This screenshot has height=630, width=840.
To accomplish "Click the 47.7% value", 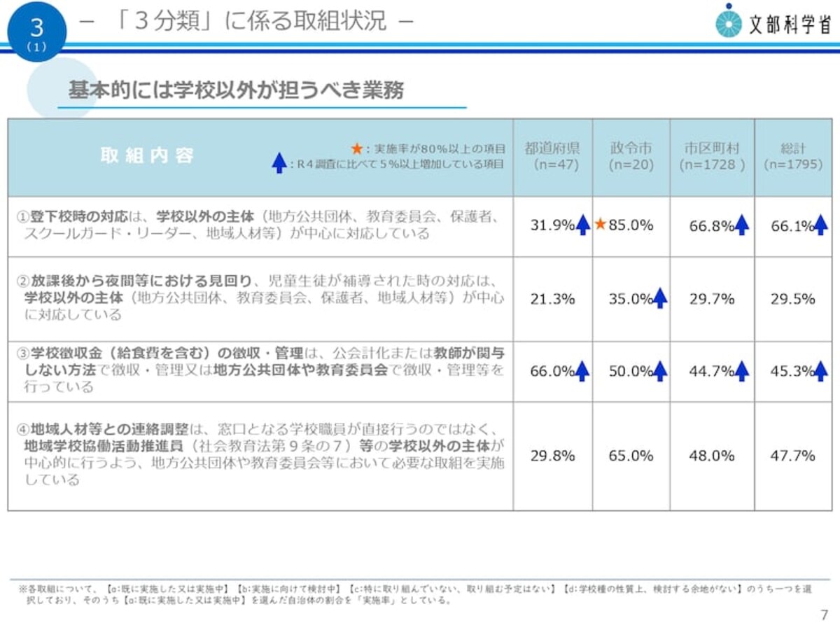I will (x=792, y=456).
